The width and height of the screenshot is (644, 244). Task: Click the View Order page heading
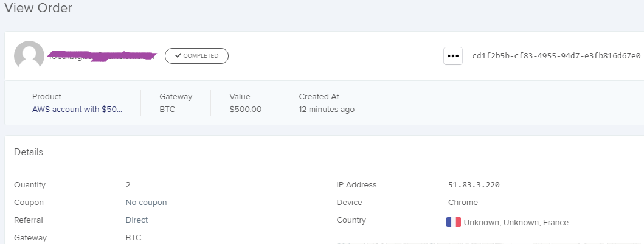click(x=38, y=8)
